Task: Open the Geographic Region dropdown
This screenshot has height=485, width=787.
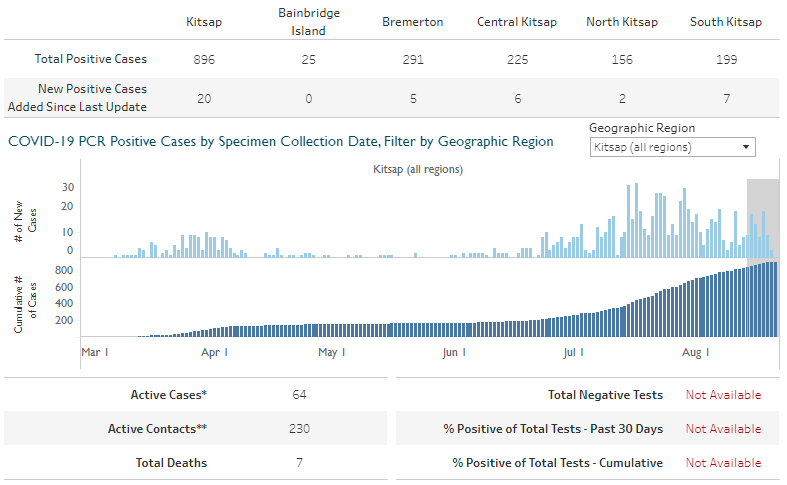Action: point(671,147)
